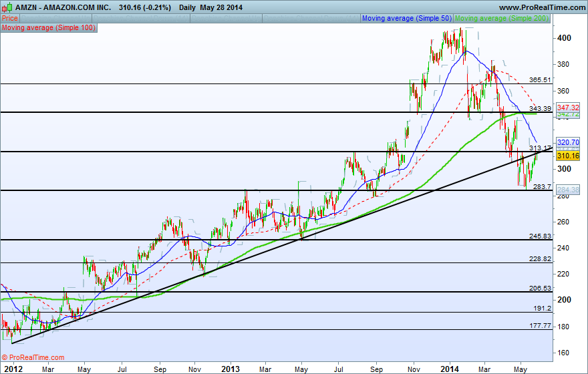Click the 380 price axis label
The image size is (588, 374).
(x=563, y=64)
